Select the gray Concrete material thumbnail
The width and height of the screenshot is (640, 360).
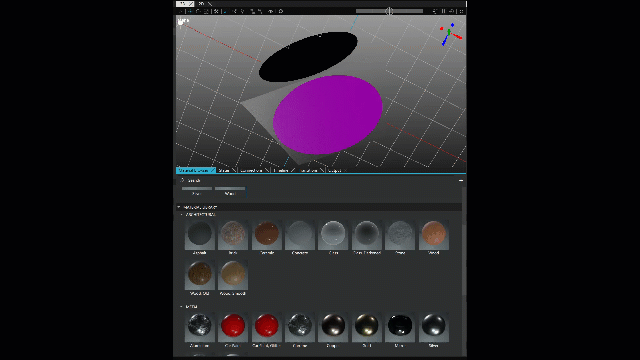[300, 235]
